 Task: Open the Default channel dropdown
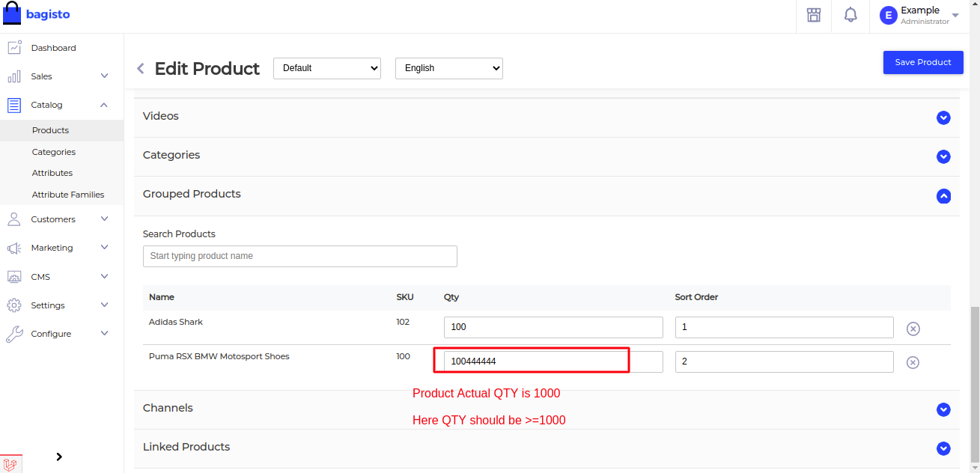tap(326, 68)
